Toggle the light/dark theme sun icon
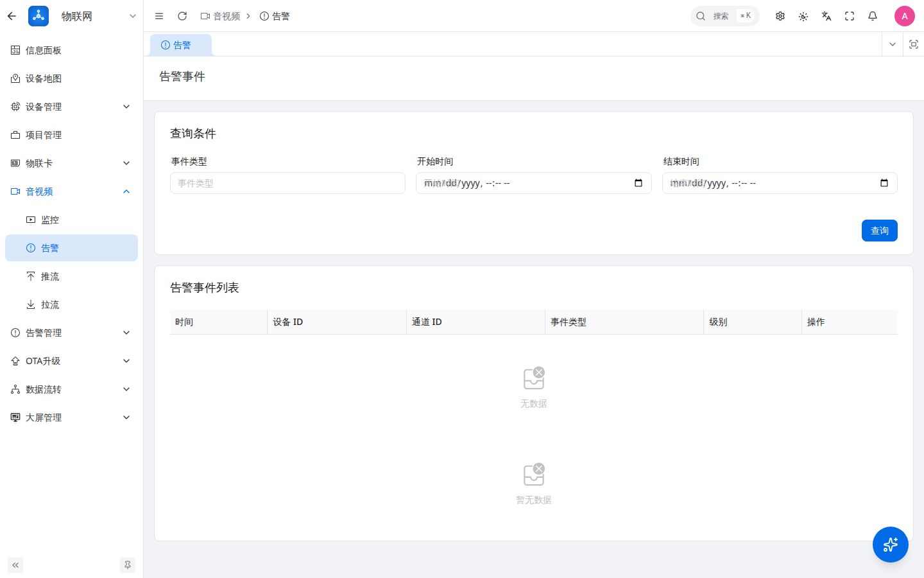Screen dimensions: 924x578 point(803,16)
